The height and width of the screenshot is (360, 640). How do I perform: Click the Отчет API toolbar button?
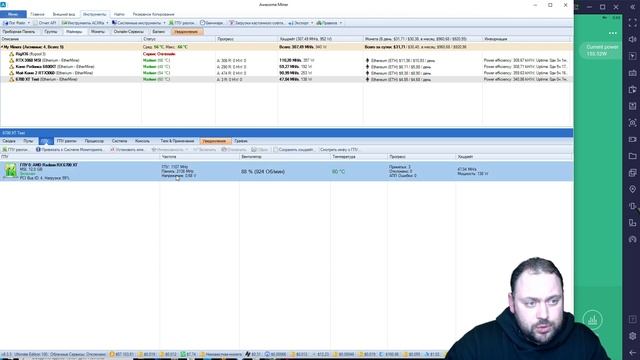(x=45, y=23)
